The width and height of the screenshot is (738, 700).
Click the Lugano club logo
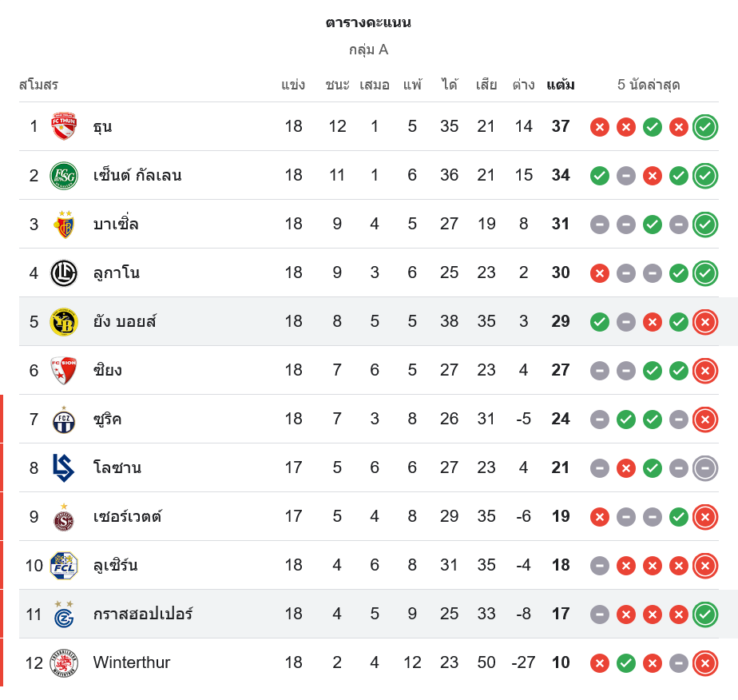64,273
